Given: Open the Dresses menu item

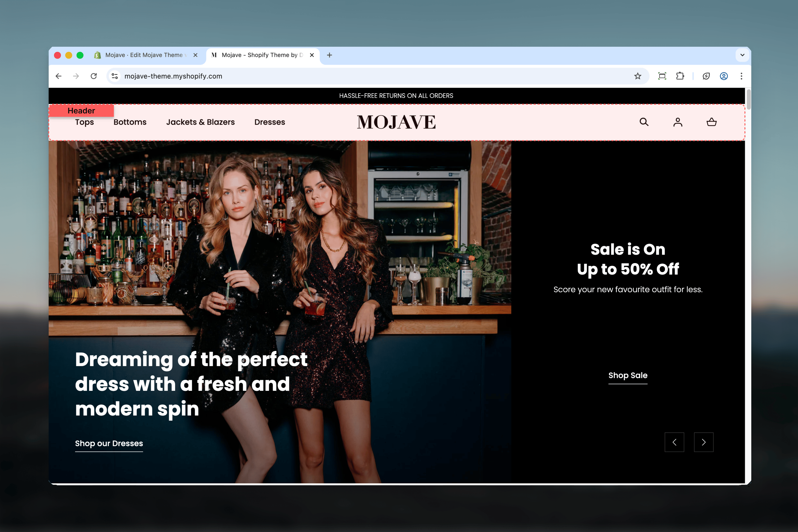Looking at the screenshot, I should pos(270,122).
